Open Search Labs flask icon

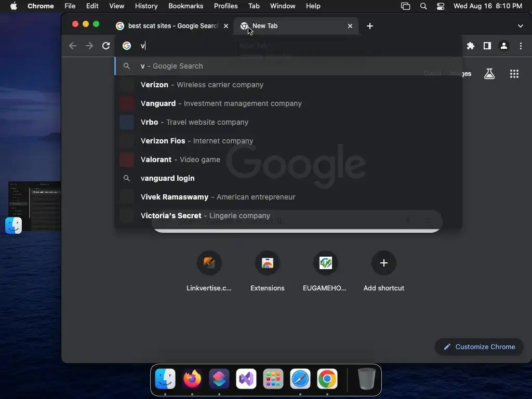(x=489, y=74)
